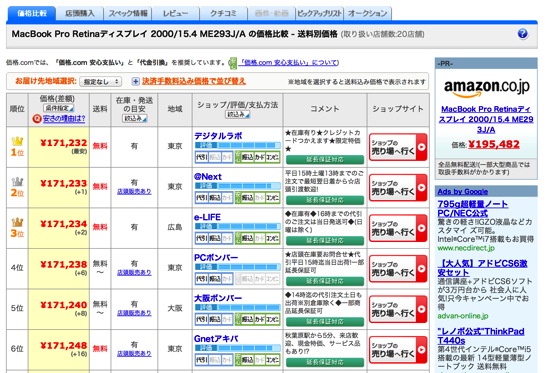550x373 pixels.
Task: Click コンビニ payment icon in デジタルラボ row
Action: [x=272, y=157]
